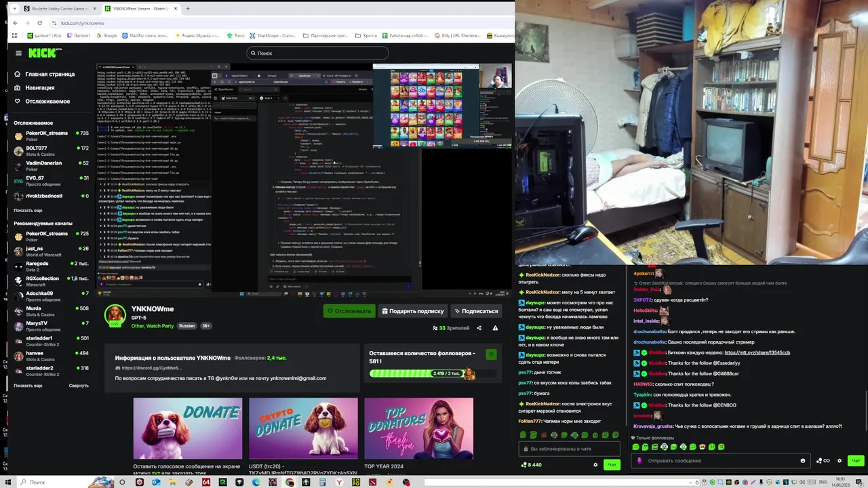Collapse recommended channels with Свернуть
The height and width of the screenshot is (488, 868).
pyautogui.click(x=79, y=385)
